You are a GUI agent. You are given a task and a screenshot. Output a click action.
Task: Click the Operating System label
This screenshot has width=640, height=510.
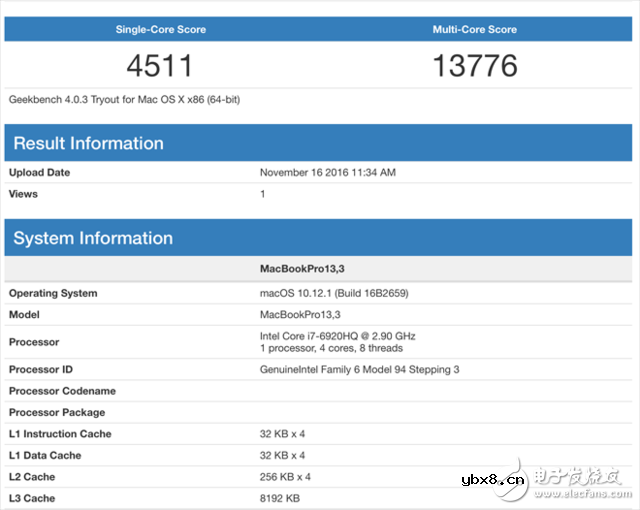pos(53,293)
